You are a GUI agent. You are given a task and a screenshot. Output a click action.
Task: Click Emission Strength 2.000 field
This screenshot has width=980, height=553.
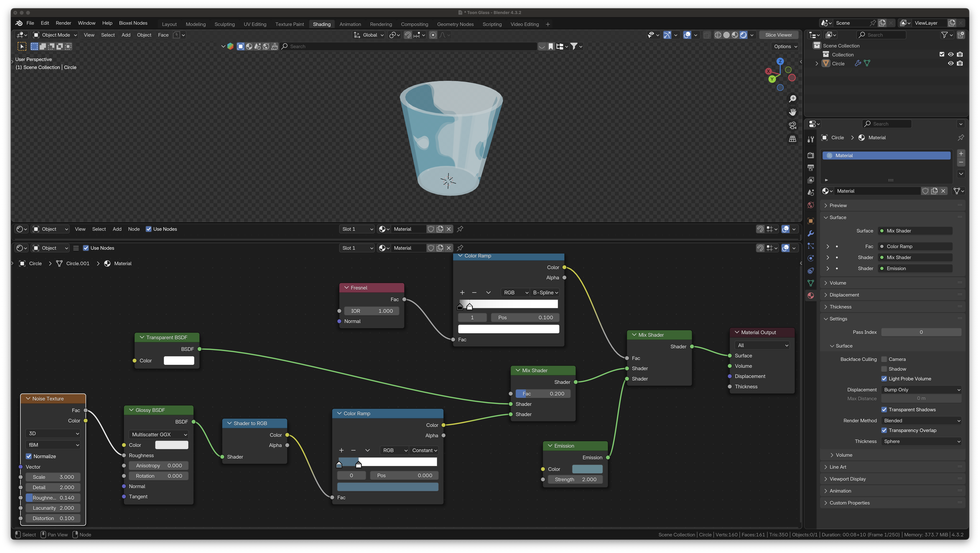575,480
